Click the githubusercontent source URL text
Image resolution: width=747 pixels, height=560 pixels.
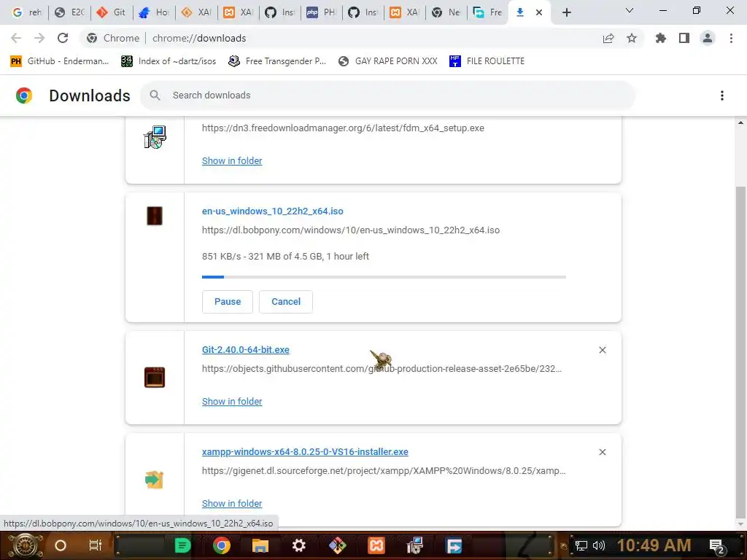[x=382, y=368]
